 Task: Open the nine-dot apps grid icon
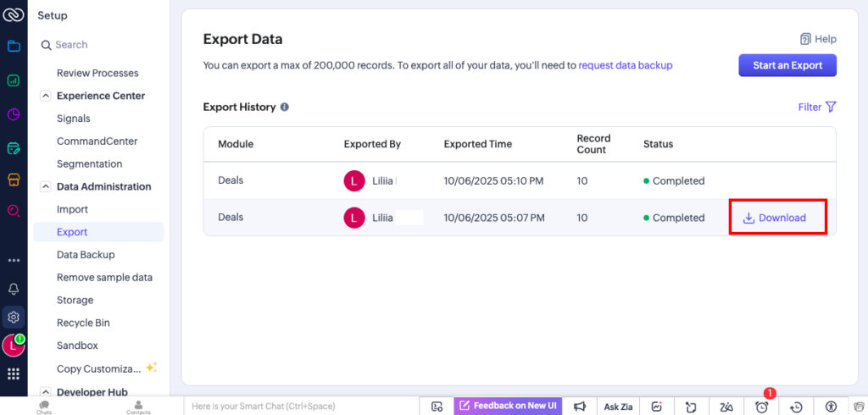point(14,374)
